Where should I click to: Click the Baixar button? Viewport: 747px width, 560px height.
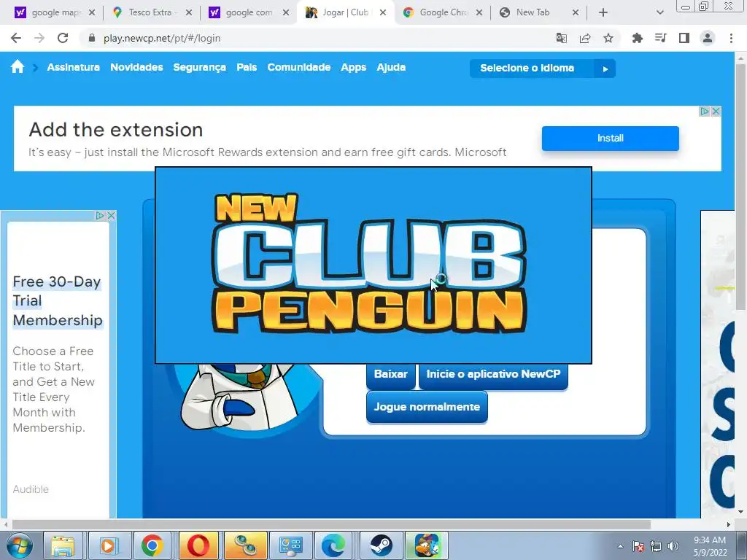[x=391, y=375]
